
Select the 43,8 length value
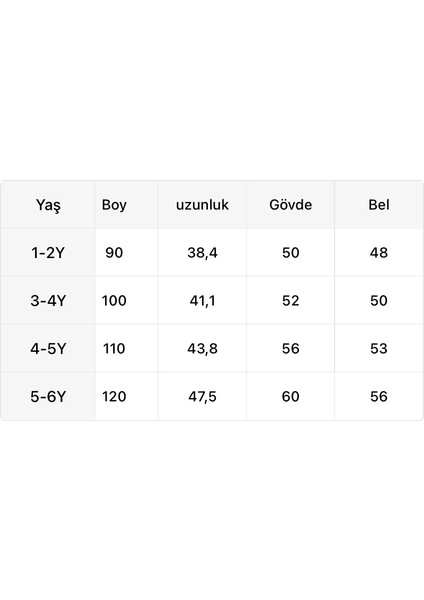point(202,349)
